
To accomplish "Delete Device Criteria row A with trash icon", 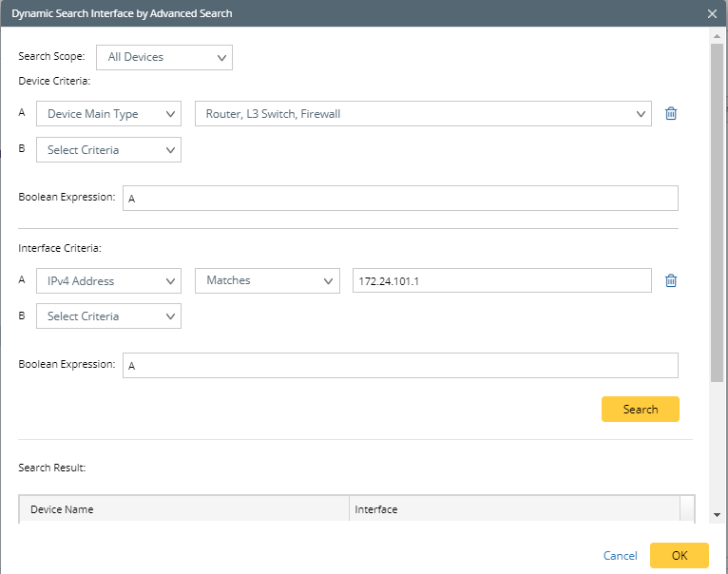I will (x=671, y=114).
